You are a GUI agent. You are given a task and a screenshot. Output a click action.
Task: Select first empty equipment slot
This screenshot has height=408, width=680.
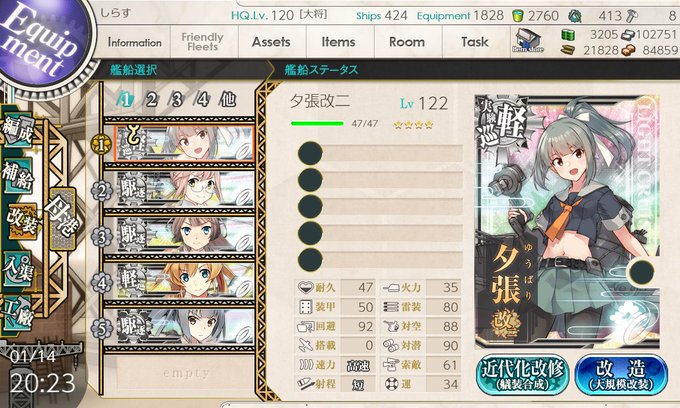pos(380,153)
